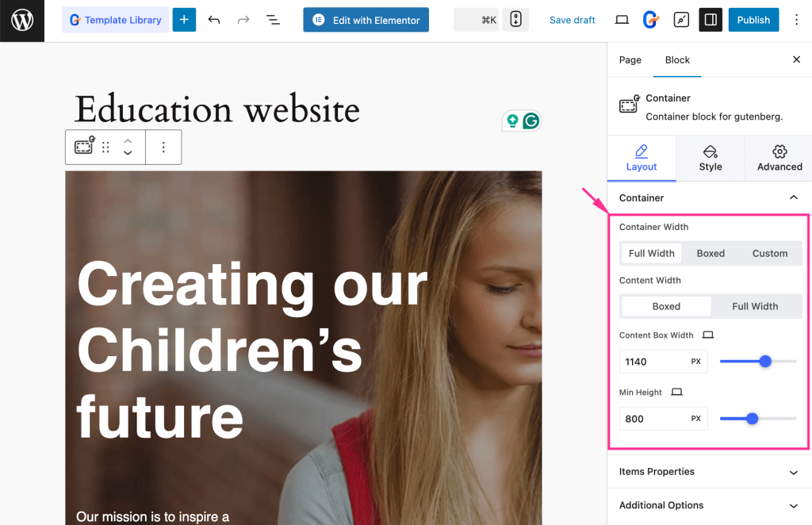Open the desktop Preview icon

coord(622,19)
